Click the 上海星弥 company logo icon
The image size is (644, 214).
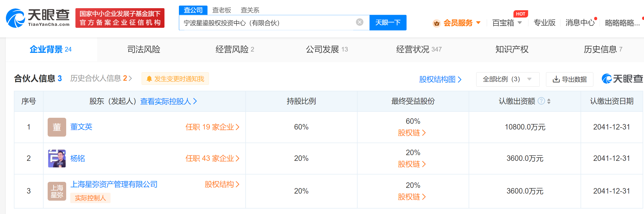tap(57, 191)
